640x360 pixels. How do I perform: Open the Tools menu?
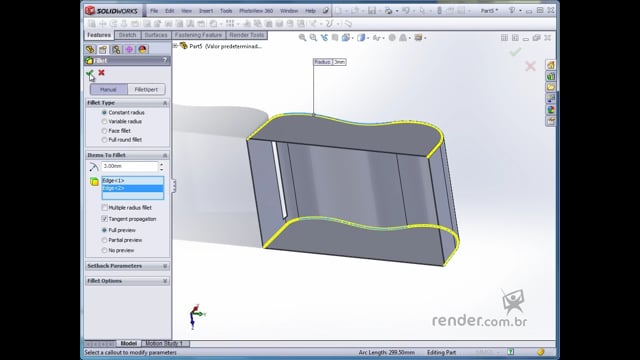226,11
